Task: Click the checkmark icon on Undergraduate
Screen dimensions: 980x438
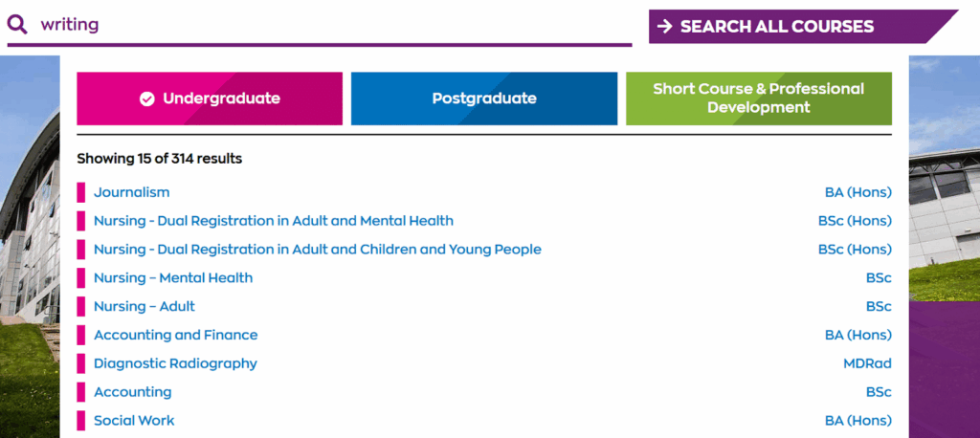Action: pos(146,99)
